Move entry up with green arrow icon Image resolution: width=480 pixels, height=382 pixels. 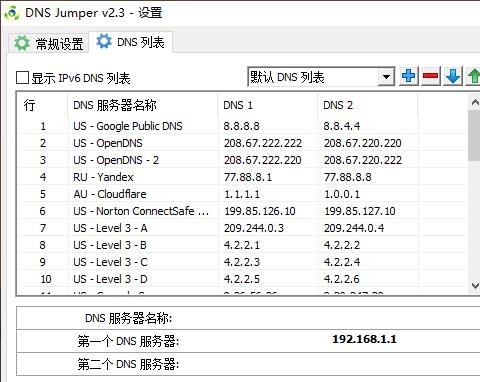pos(473,76)
